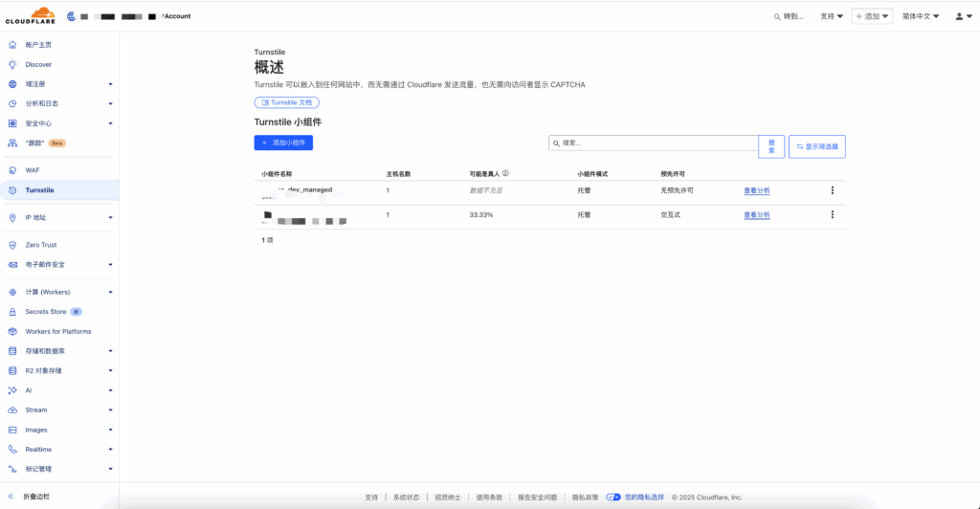Click the Workers compute icon
The width and height of the screenshot is (980, 509).
pos(12,292)
